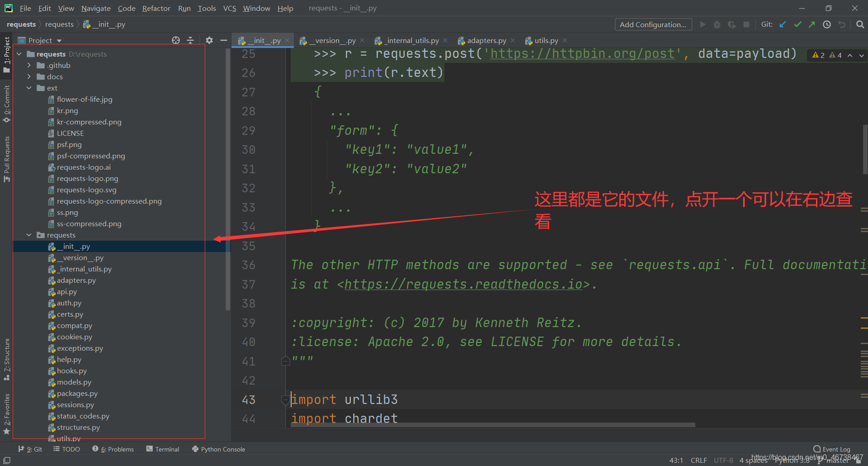Screen dimensions: 868x466
Task: Open the Commit side tool window
Action: (6, 104)
